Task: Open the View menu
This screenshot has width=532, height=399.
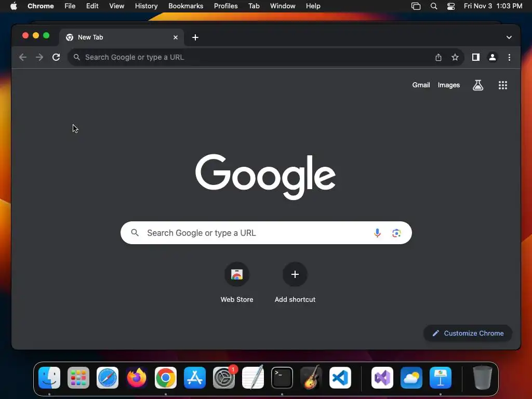Action: pos(117,6)
